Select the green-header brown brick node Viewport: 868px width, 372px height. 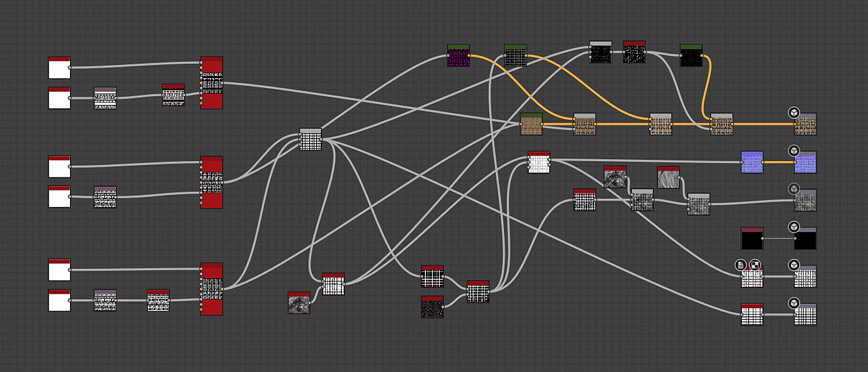pos(531,124)
